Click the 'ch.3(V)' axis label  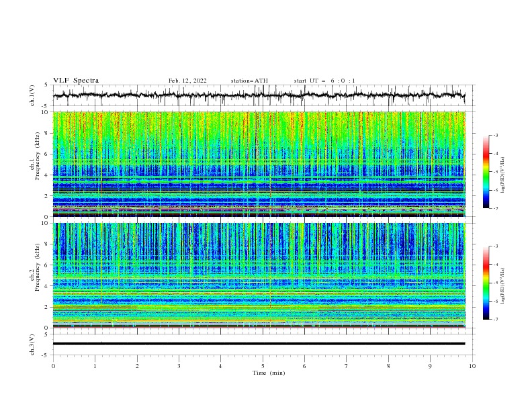(32, 345)
